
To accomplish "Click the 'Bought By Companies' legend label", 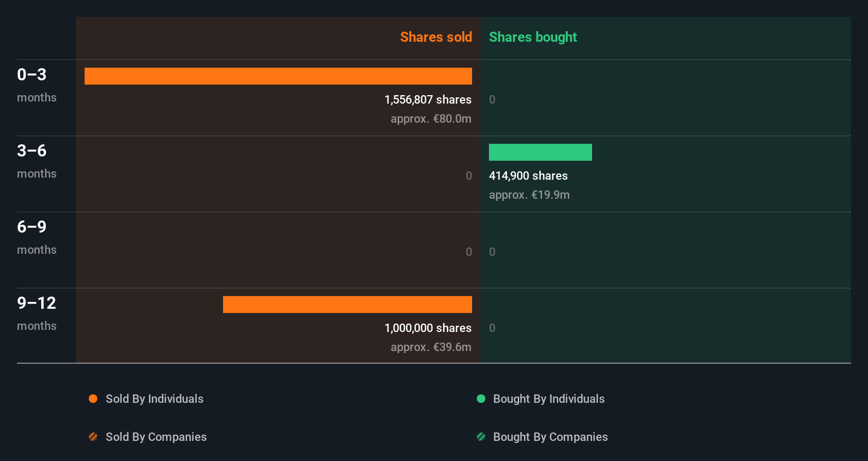I will (550, 437).
